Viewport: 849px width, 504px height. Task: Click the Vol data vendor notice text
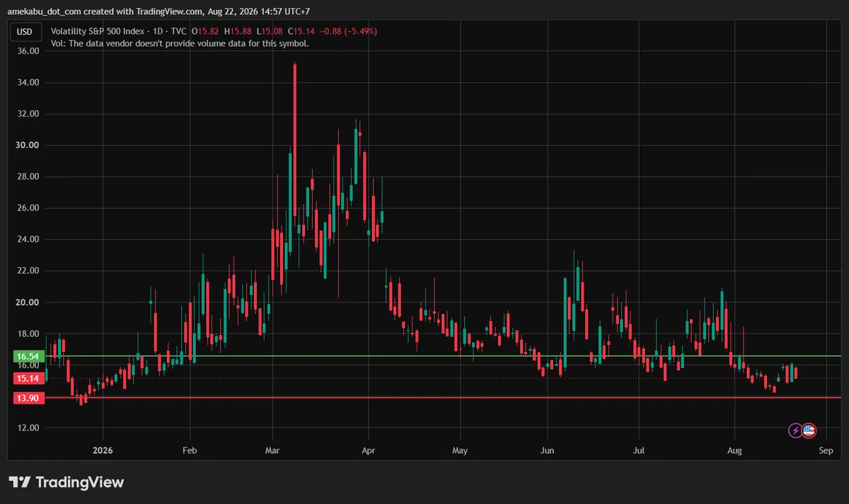[180, 43]
